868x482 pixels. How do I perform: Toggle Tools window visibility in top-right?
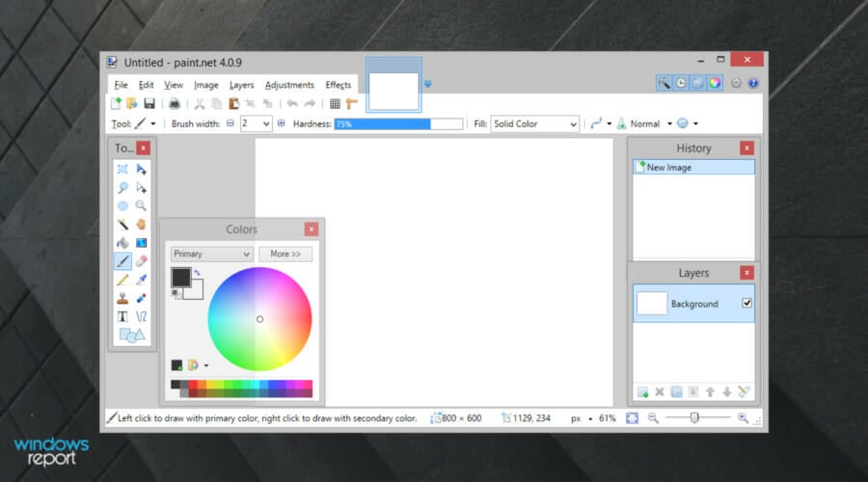(664, 83)
